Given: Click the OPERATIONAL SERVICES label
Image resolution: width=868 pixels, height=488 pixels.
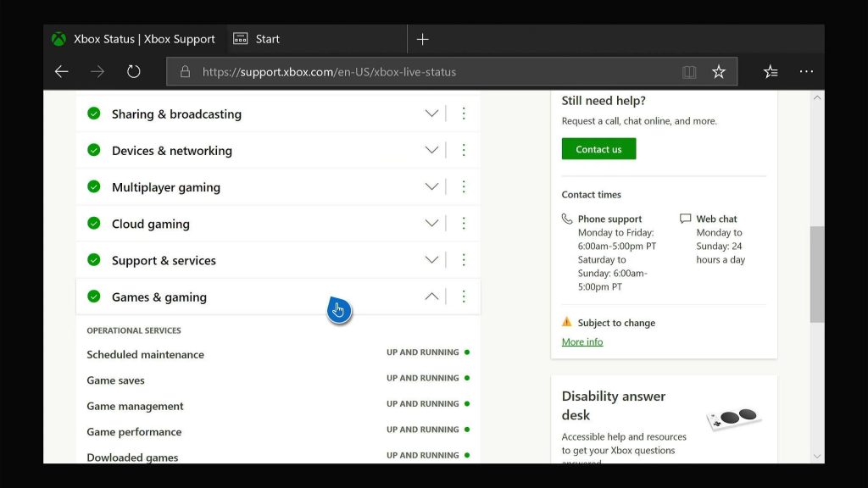Looking at the screenshot, I should point(134,330).
